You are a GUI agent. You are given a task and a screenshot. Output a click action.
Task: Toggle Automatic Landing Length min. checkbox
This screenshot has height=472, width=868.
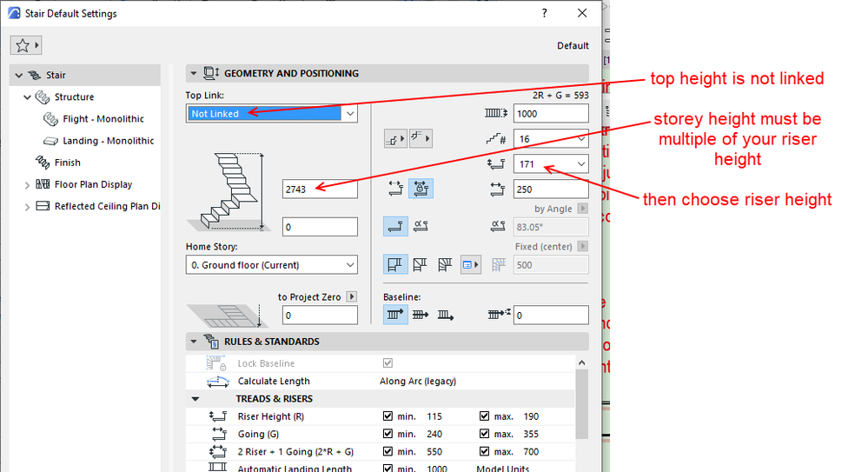pyautogui.click(x=388, y=469)
